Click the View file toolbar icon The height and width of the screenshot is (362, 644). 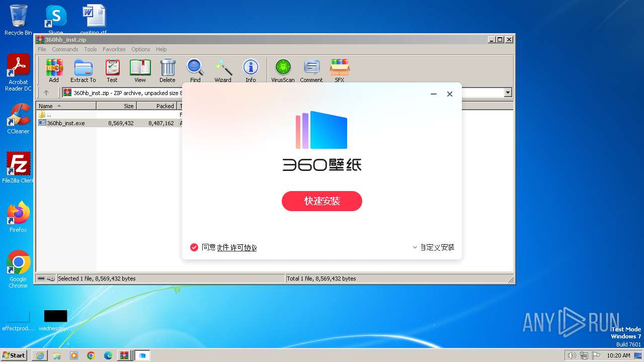click(140, 71)
